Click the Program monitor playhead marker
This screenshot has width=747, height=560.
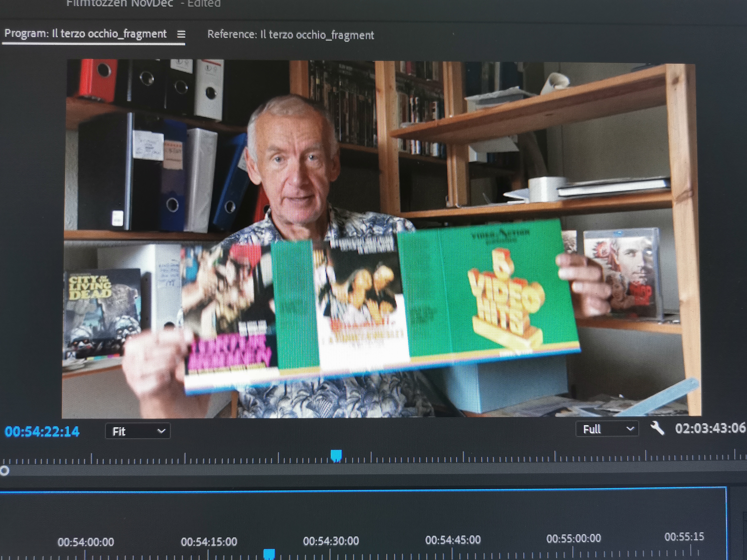[336, 456]
